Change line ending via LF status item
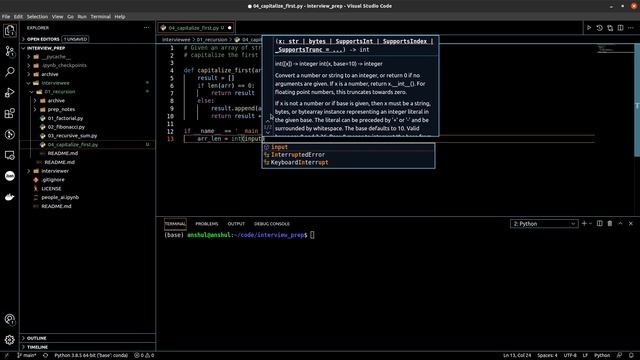640x360 pixels. tap(585, 356)
